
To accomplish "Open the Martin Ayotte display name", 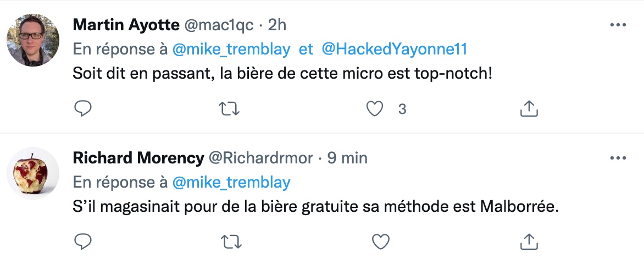I will tap(126, 25).
